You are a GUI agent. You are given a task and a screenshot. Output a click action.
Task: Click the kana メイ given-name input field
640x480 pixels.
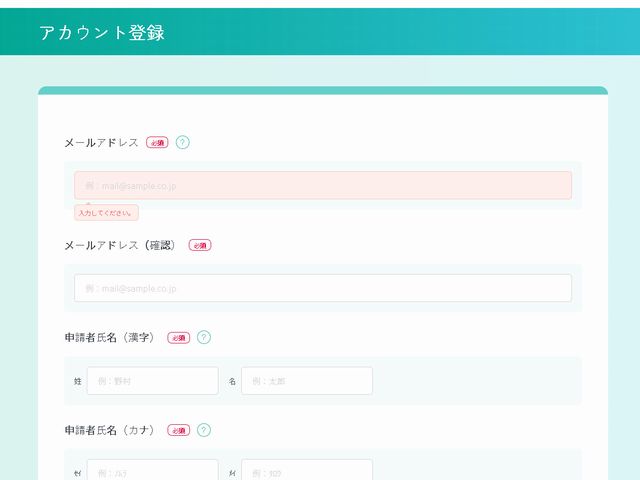point(306,471)
